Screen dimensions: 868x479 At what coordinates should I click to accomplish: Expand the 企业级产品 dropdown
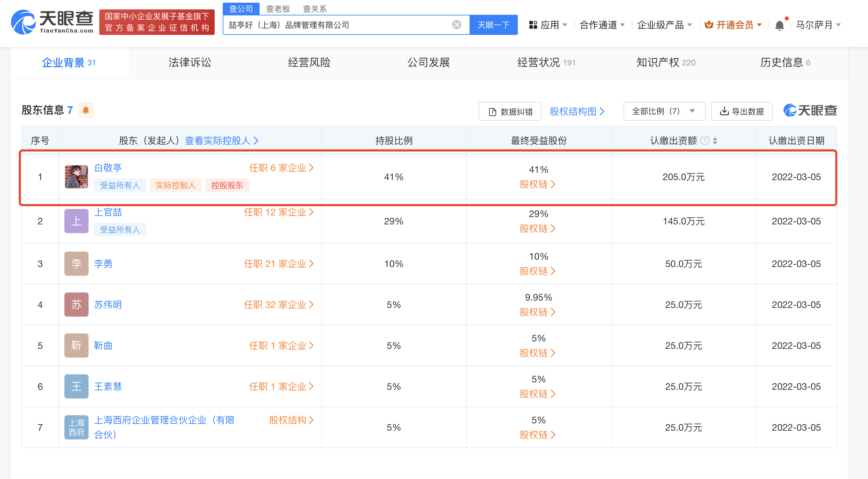pyautogui.click(x=664, y=25)
